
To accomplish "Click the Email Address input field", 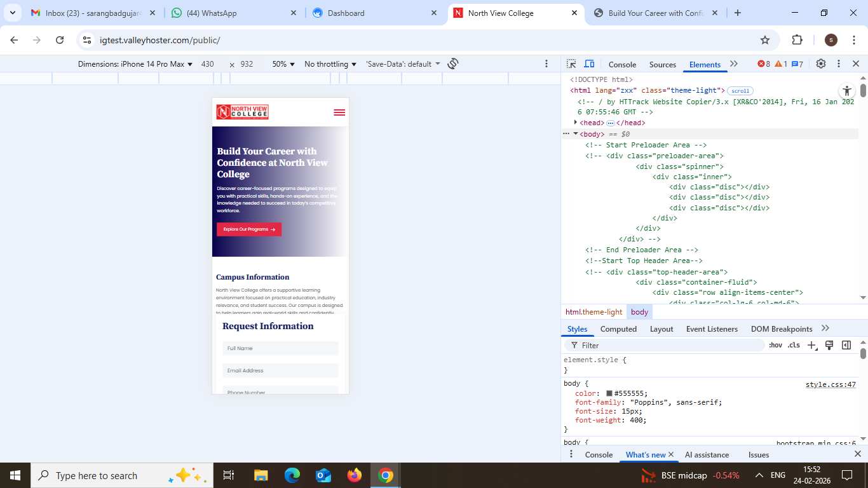I will [x=280, y=370].
